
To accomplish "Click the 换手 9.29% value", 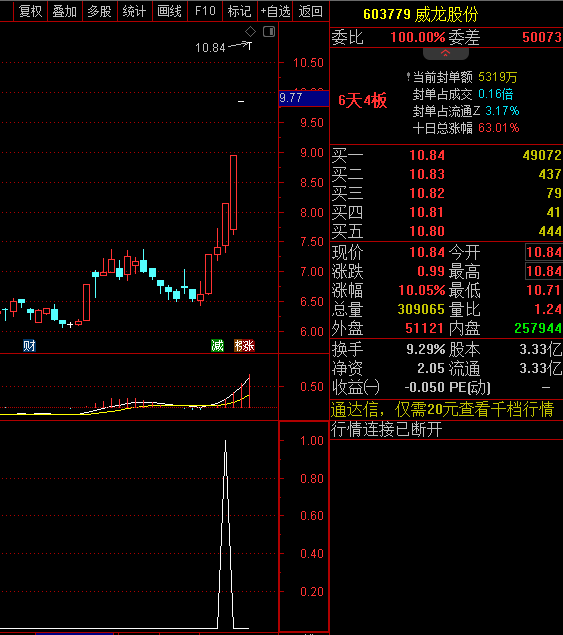I will click(x=426, y=349).
